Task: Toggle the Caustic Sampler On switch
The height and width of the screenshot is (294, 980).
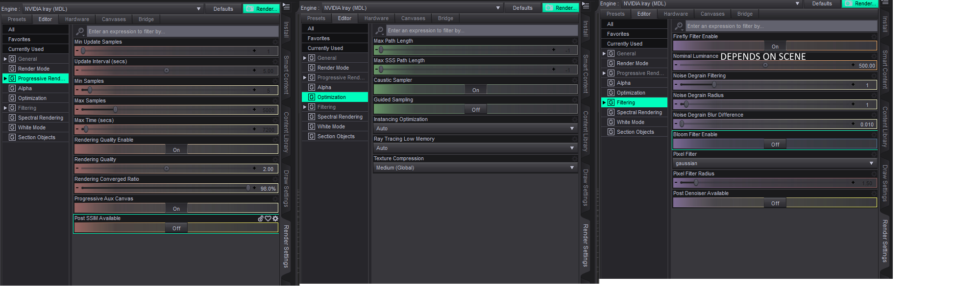Action: point(475,90)
